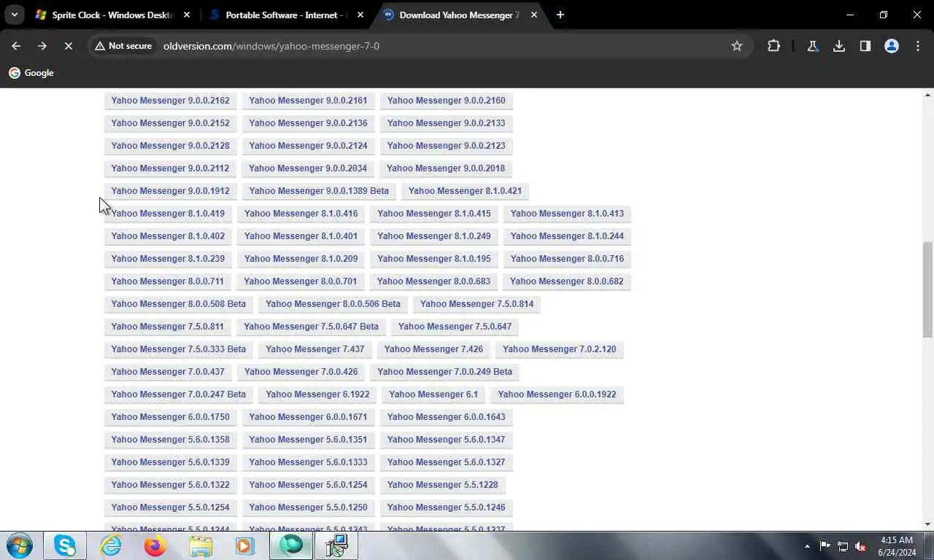Close the Portable Software tab

360,15
